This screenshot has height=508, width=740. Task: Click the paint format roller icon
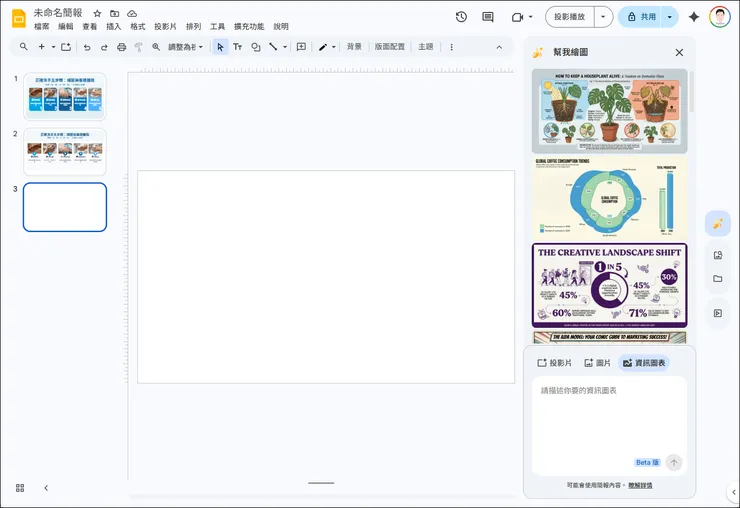coord(138,47)
